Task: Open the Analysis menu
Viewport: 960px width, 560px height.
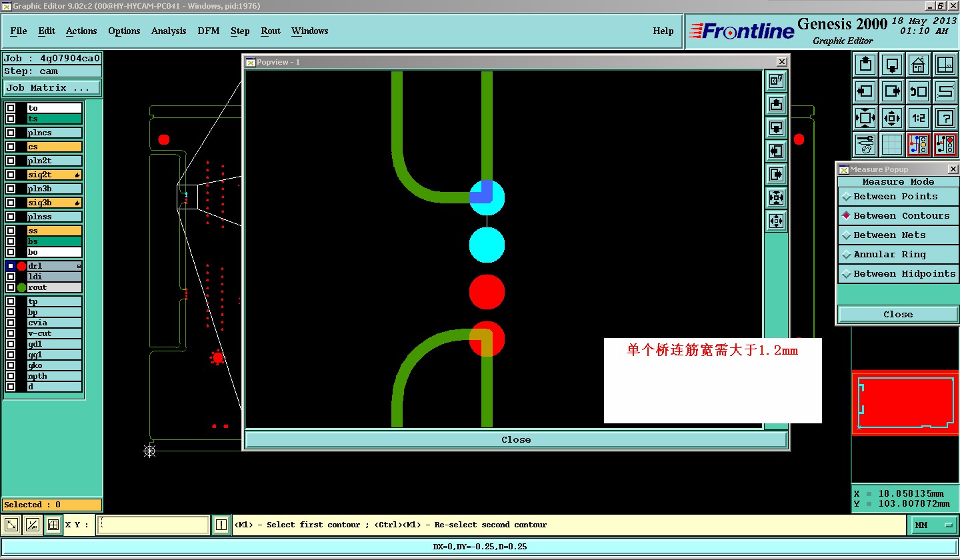Action: click(169, 31)
